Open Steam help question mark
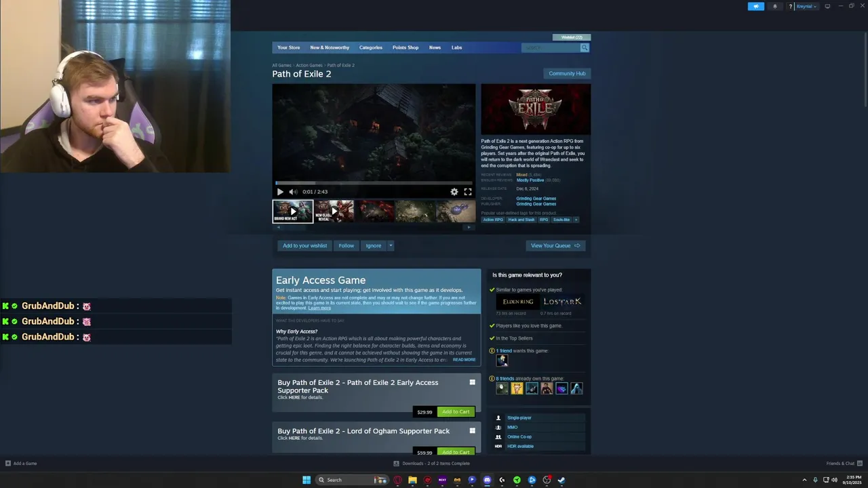 tap(790, 6)
